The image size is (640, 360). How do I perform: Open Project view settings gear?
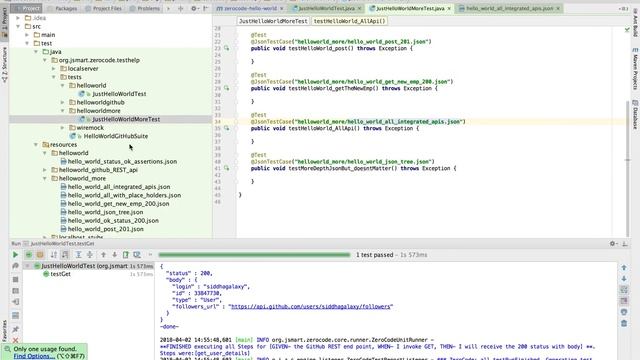click(194, 8)
